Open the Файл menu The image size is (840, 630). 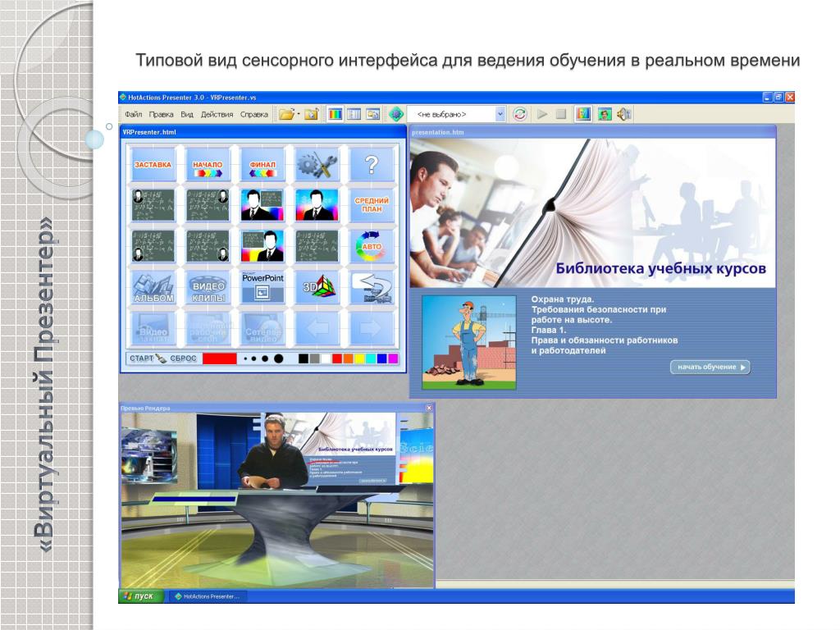(134, 114)
